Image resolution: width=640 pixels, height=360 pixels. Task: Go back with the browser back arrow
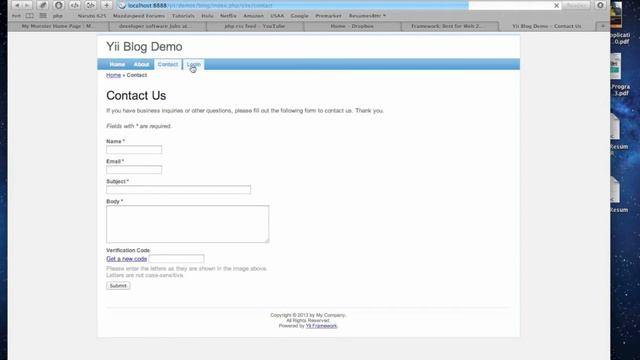click(x=17, y=5)
